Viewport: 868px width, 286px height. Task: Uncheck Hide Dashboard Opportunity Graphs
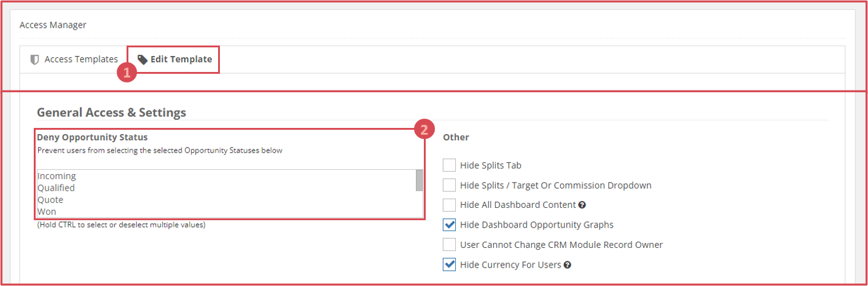449,224
